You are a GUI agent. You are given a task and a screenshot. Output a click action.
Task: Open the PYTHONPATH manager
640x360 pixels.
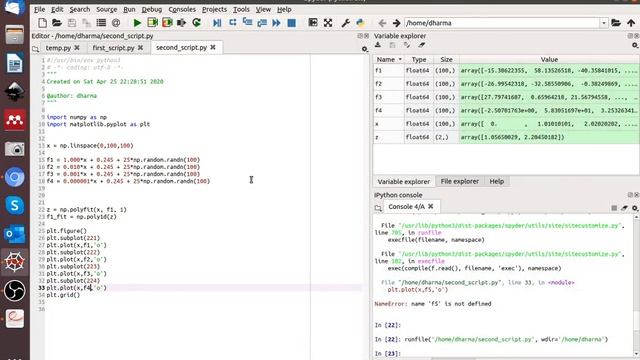(x=360, y=23)
